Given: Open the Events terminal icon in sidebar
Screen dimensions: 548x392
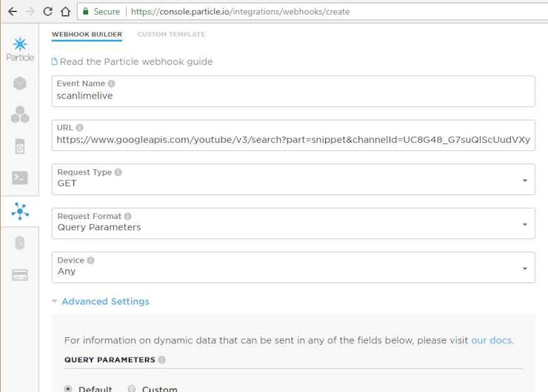Looking at the screenshot, I should (20, 178).
